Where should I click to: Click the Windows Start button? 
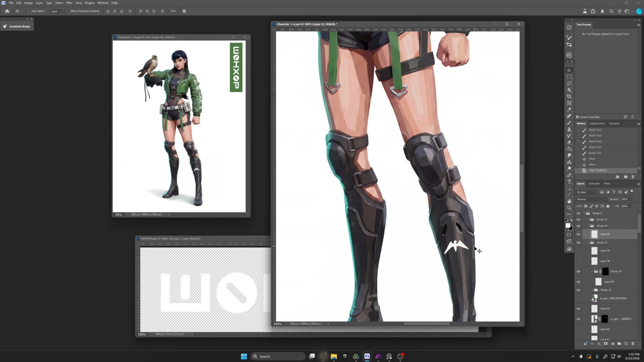tap(244, 356)
